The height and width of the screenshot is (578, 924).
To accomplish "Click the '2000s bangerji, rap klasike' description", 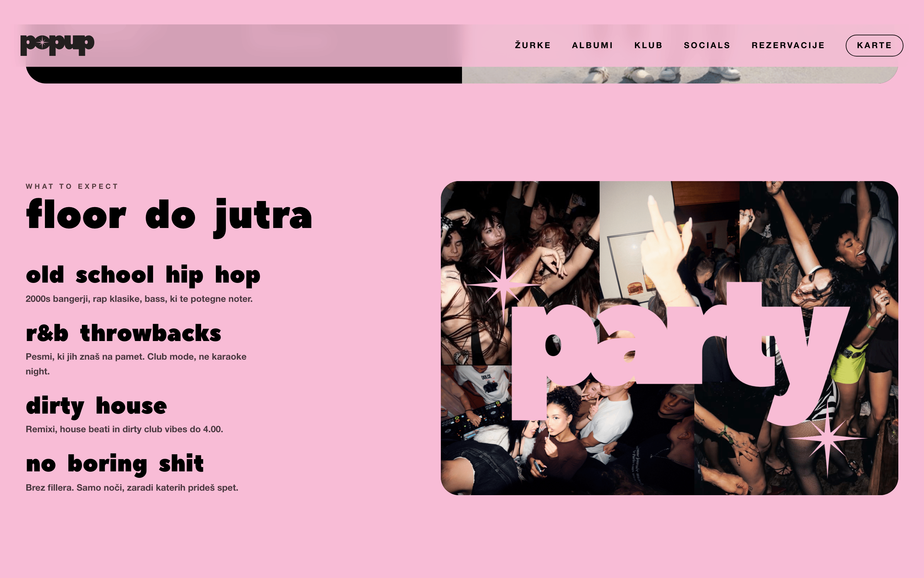I will (x=139, y=299).
